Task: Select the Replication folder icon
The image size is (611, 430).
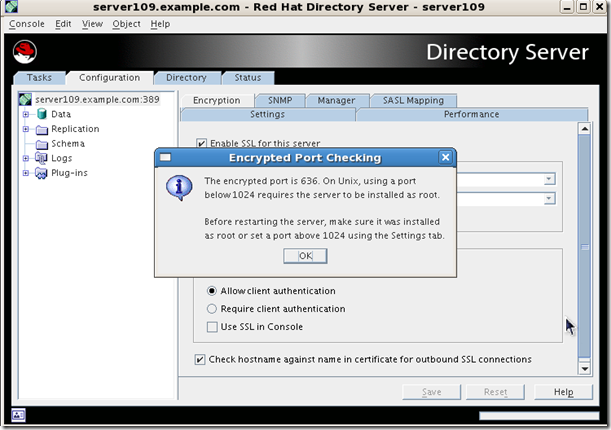Action: pyautogui.click(x=42, y=129)
